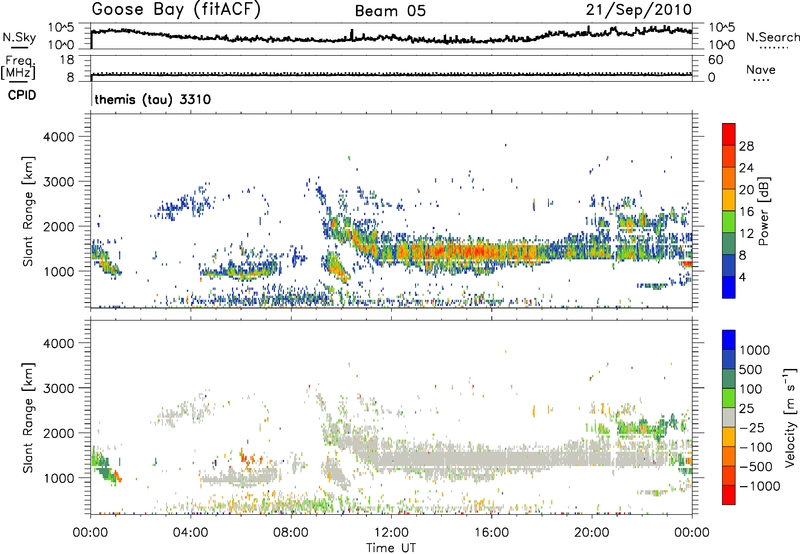Select the 'N.Search' legend label
Image resolution: width=800 pixels, height=554 pixels.
tap(772, 37)
